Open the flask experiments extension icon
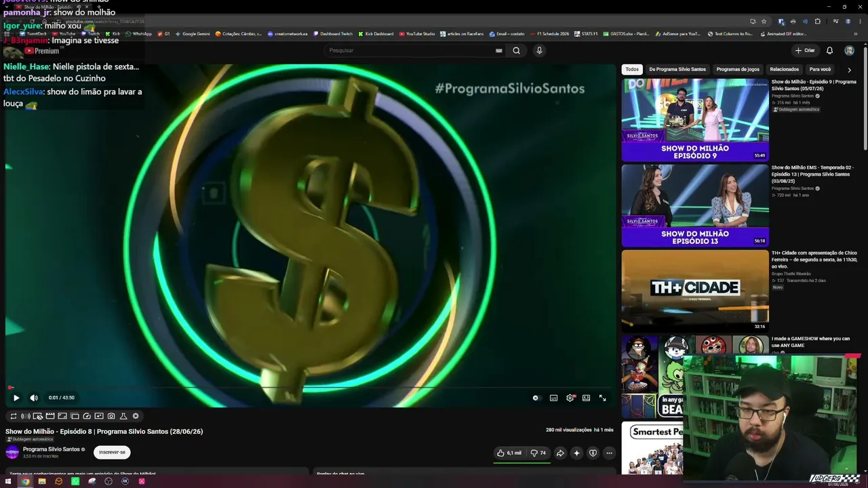 point(123,416)
